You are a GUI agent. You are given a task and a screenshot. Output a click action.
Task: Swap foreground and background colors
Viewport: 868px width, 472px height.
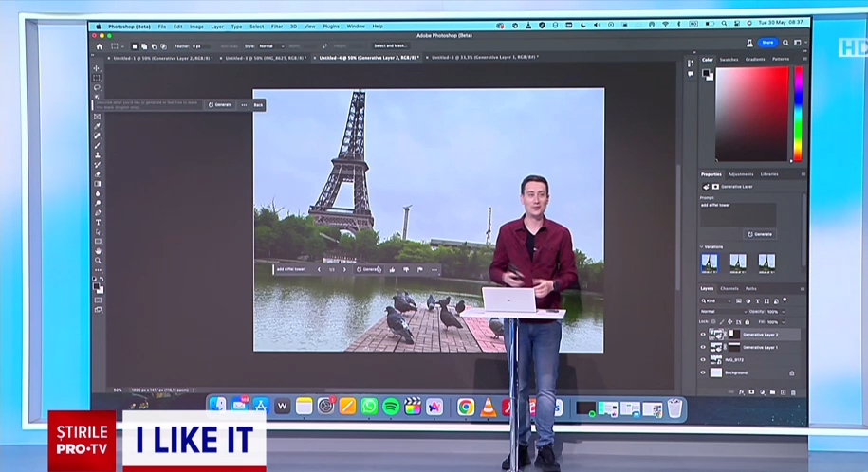pos(102,279)
